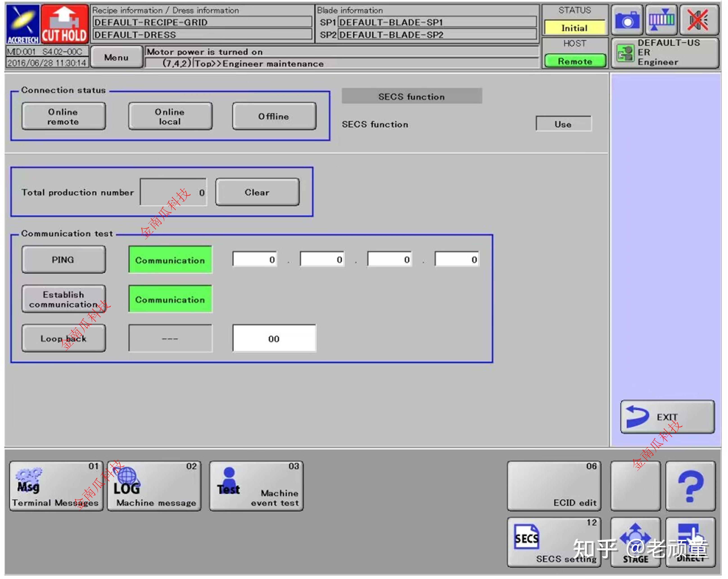
Task: Select Online local connection status
Action: click(170, 116)
